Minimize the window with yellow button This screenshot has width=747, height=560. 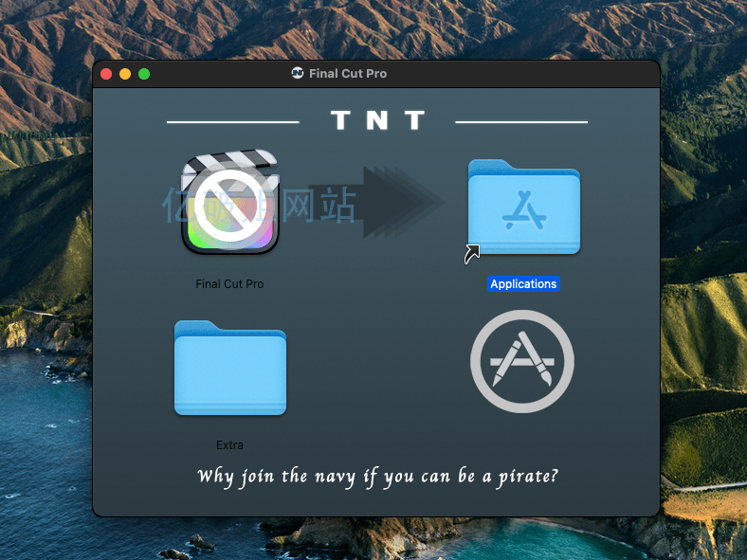click(125, 74)
